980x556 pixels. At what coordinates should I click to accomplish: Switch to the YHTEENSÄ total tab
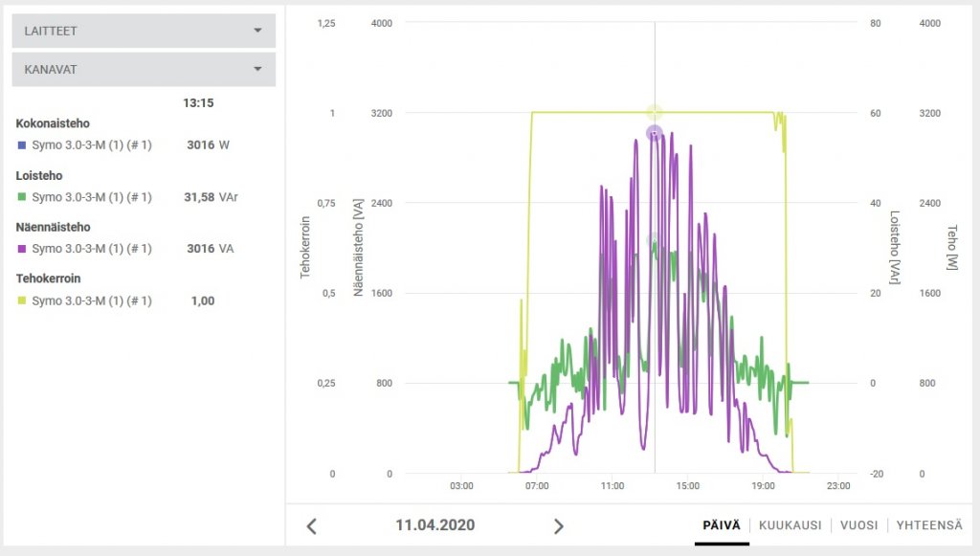pos(929,525)
